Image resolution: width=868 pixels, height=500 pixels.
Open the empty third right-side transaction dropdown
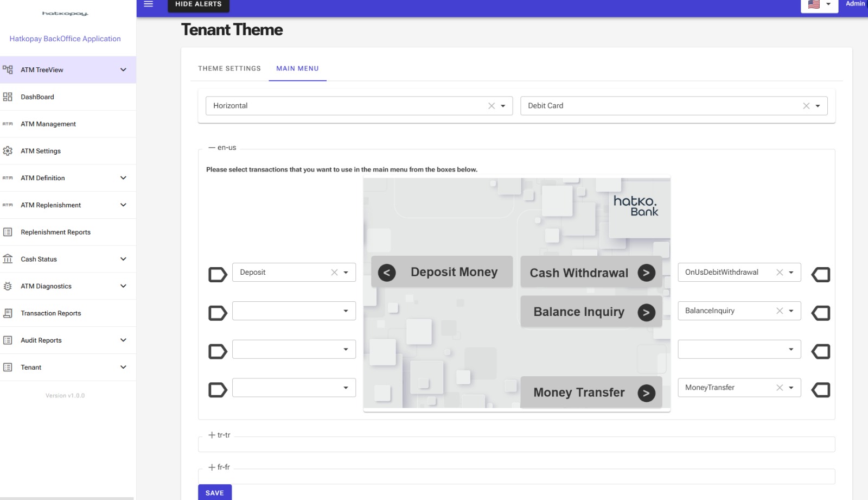tap(791, 349)
